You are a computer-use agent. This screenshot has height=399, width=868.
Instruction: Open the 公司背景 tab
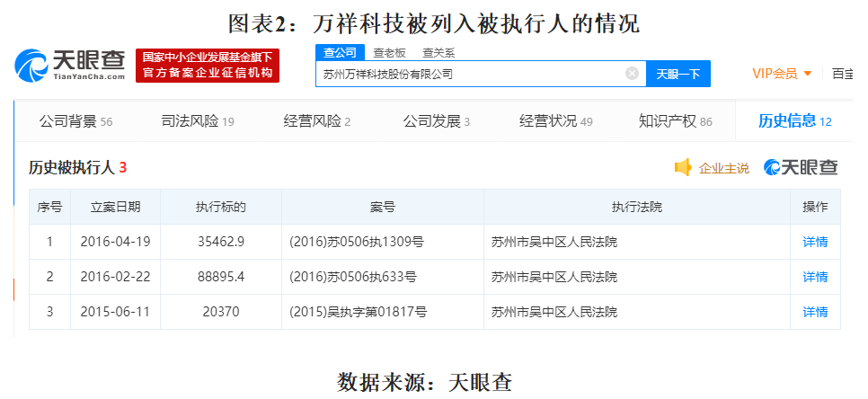point(75,121)
